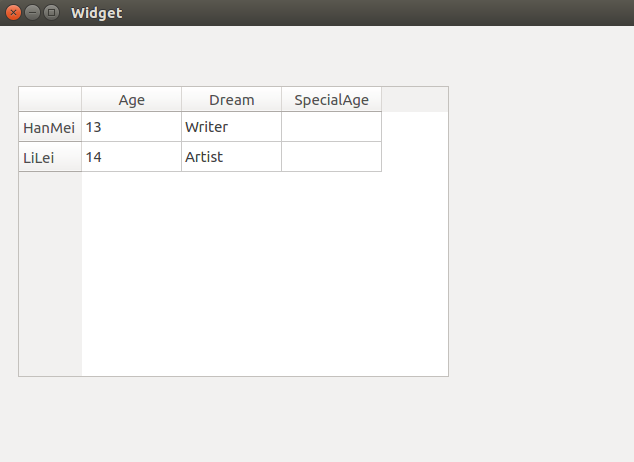Minimize the Widget window
634x462 pixels.
click(32, 13)
